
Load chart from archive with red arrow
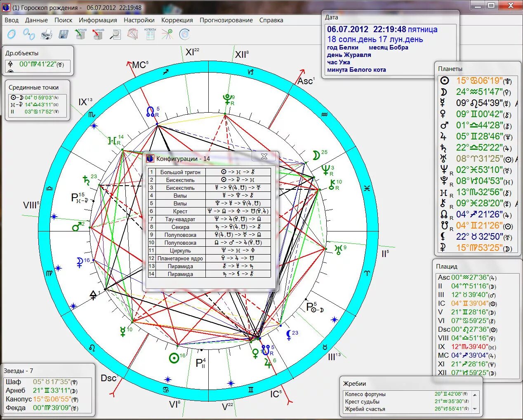(x=98, y=34)
